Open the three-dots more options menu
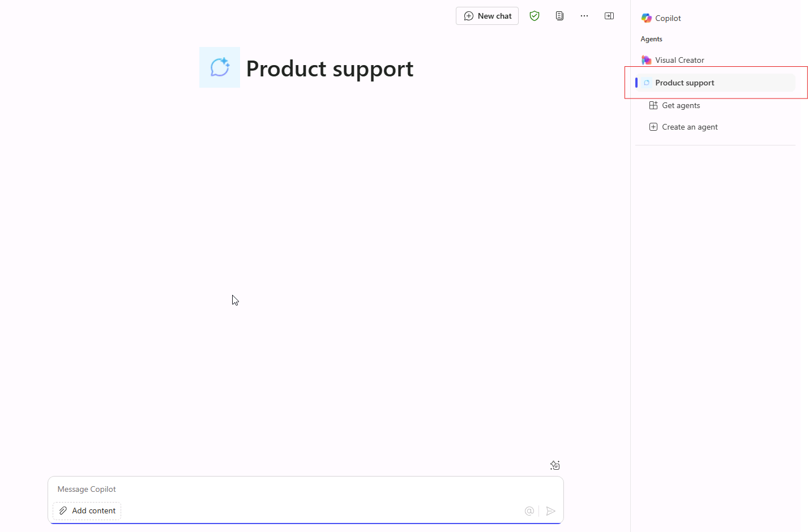The height and width of the screenshot is (532, 808). pyautogui.click(x=584, y=16)
